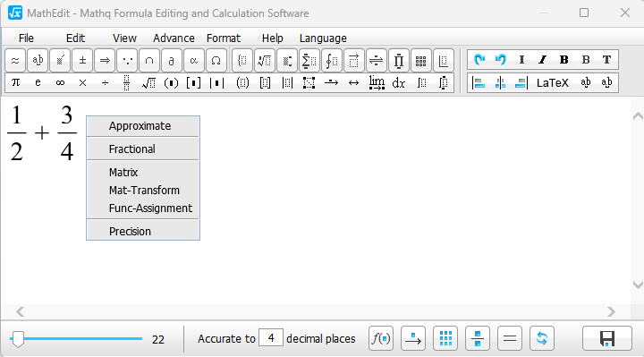Click the decimal places input field

pyautogui.click(x=271, y=337)
